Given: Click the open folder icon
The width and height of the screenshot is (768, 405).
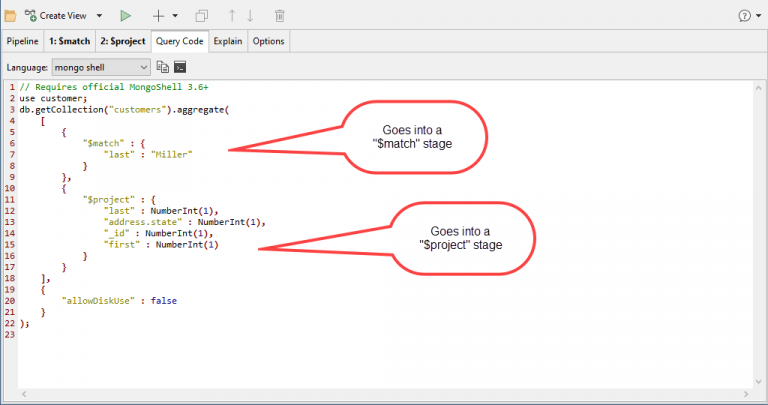Looking at the screenshot, I should [10, 16].
